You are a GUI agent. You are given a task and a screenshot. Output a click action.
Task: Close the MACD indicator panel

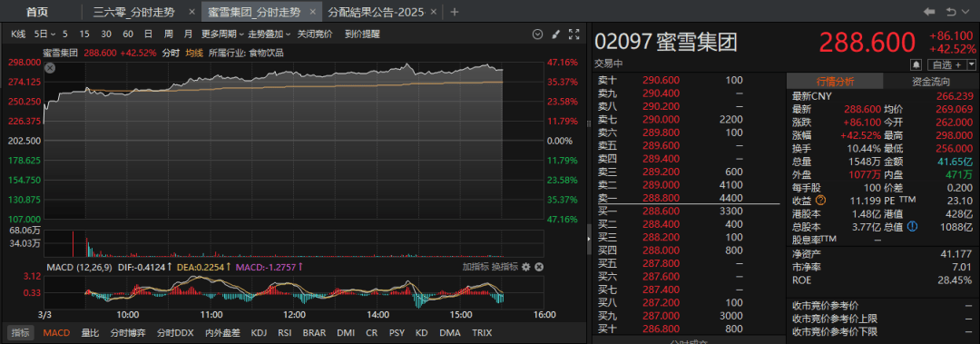539,267
